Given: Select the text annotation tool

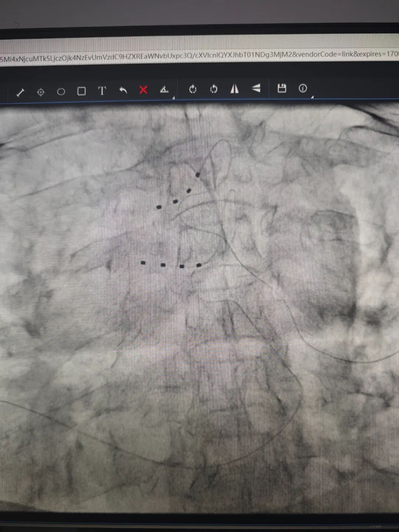Looking at the screenshot, I should click(102, 91).
